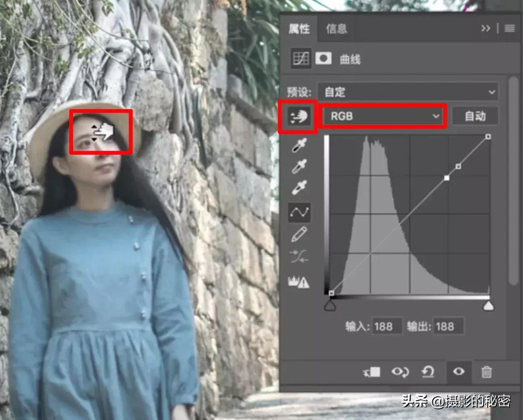Click the curves adjustment icon
Viewport: 523px width, 420px height.
click(301, 59)
